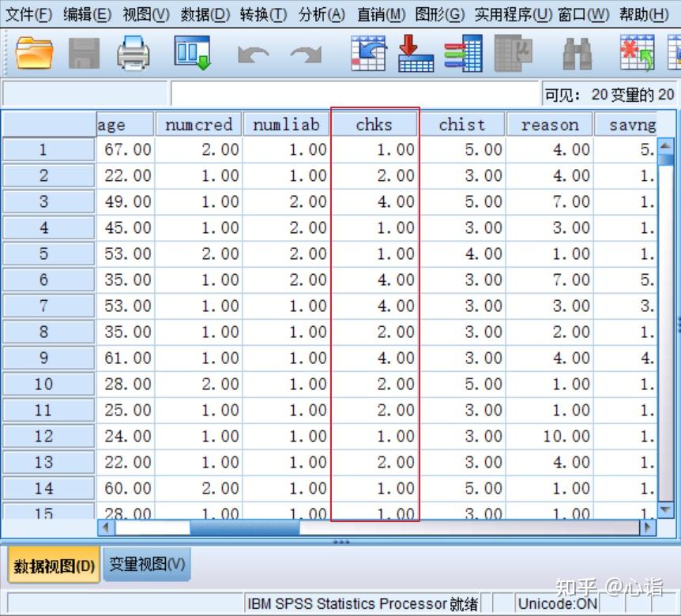Click the horizontal scrollbar right arrow
Viewport: 681px width, 616px height.
[648, 528]
